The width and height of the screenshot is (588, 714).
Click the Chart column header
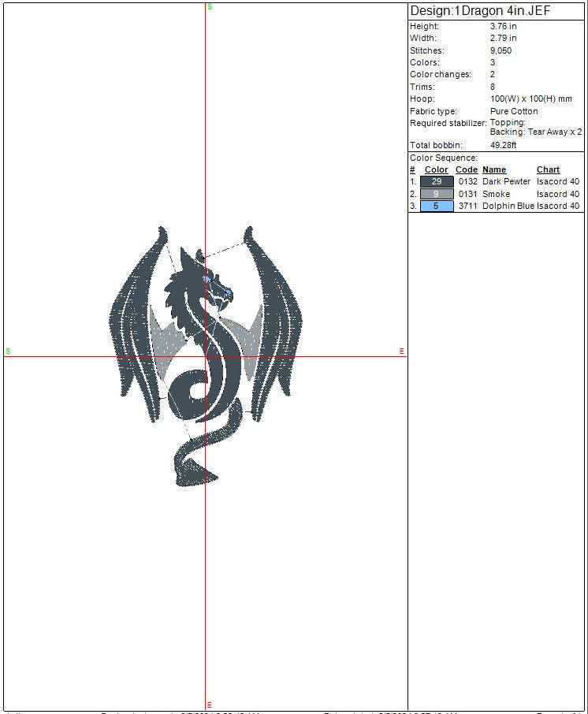pyautogui.click(x=548, y=169)
